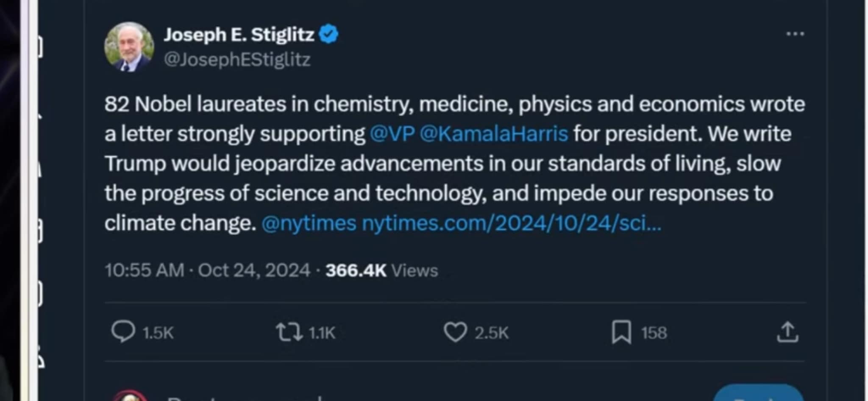Open Joseph E. Stiglitz's profile picture
This screenshot has height=401, width=868.
(x=129, y=47)
